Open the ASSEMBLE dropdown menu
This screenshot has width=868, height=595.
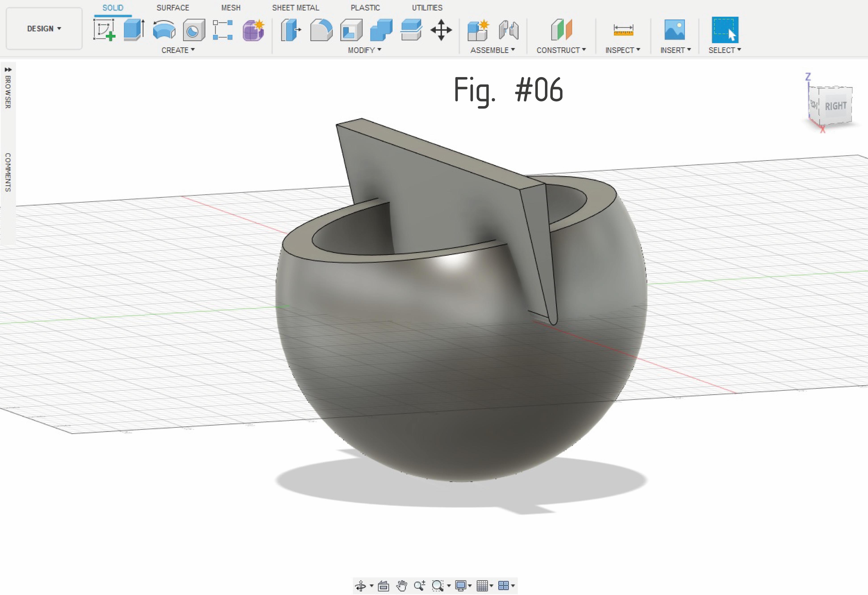coord(493,50)
